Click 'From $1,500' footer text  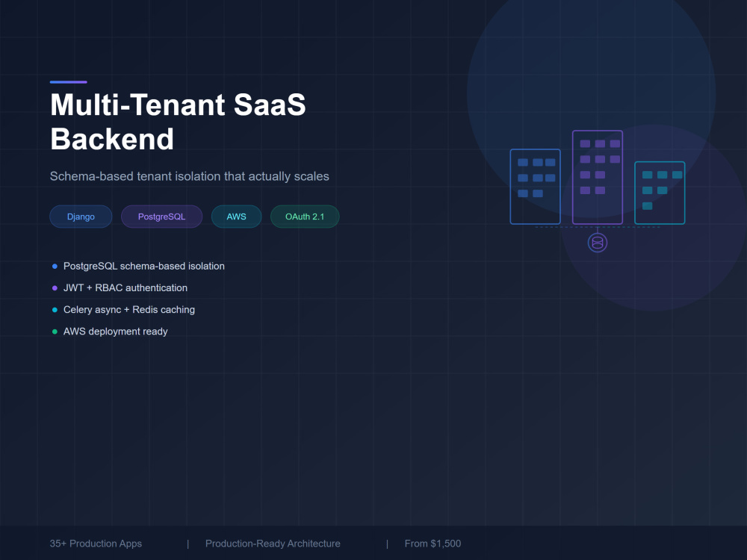(x=433, y=544)
